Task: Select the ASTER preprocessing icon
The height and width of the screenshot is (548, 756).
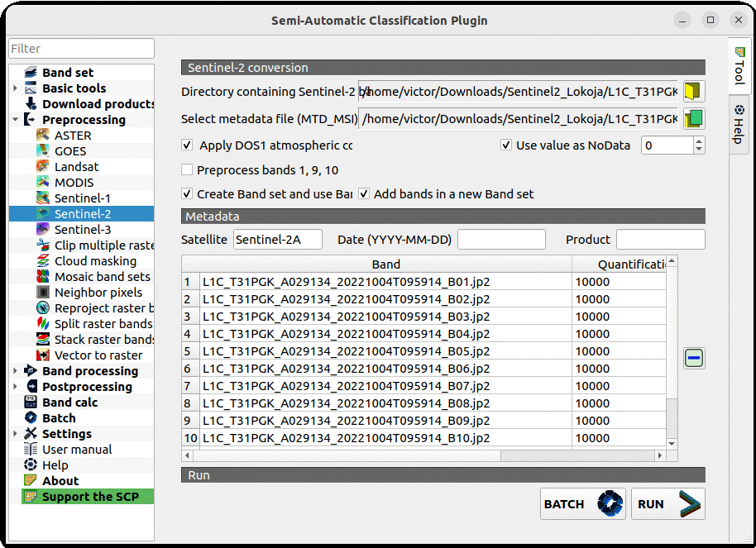Action: 43,136
